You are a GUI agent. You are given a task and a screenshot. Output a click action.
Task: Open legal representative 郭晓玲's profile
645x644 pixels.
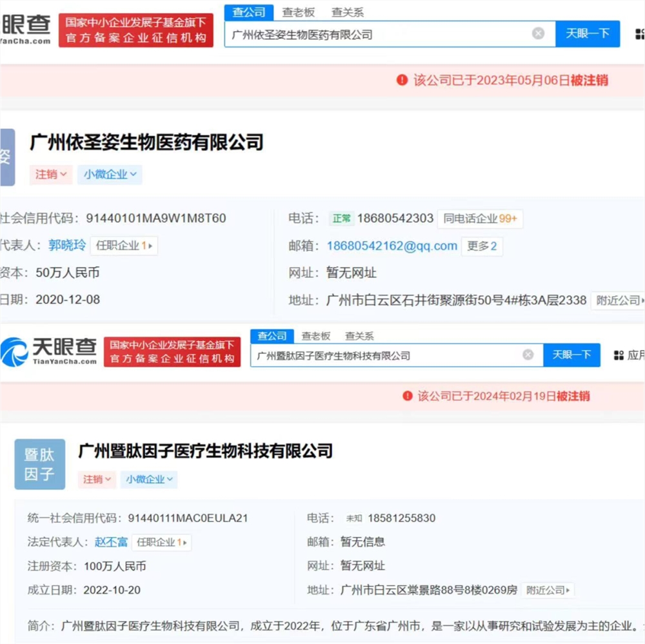[66, 246]
